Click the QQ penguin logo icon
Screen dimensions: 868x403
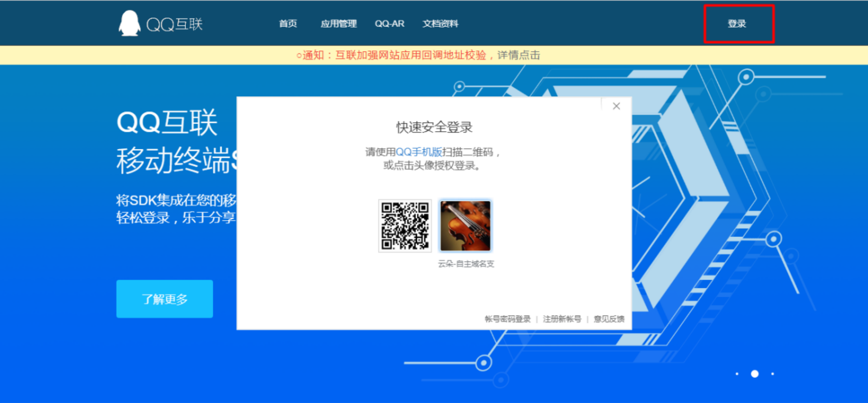(x=129, y=23)
